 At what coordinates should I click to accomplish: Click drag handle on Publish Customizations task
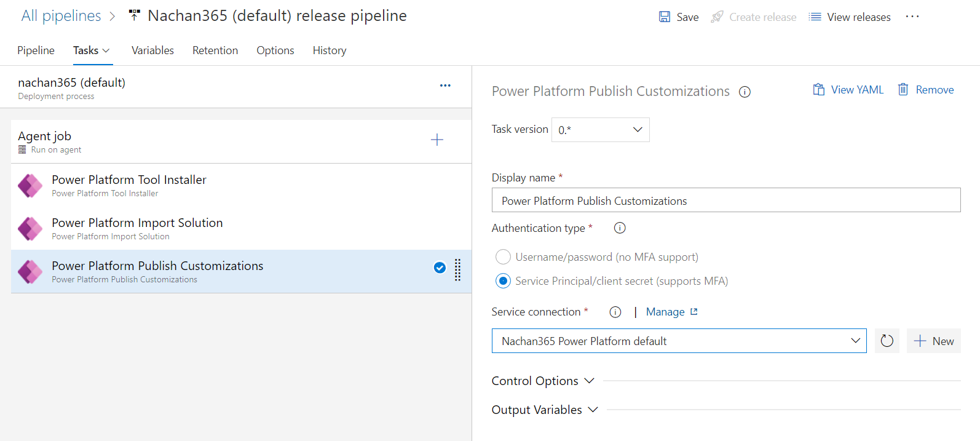click(457, 270)
